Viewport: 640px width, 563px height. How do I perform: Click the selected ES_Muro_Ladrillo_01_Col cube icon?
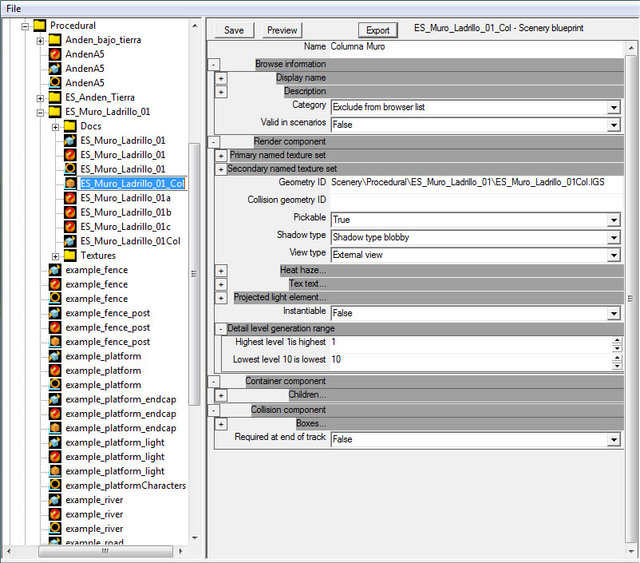[71, 184]
